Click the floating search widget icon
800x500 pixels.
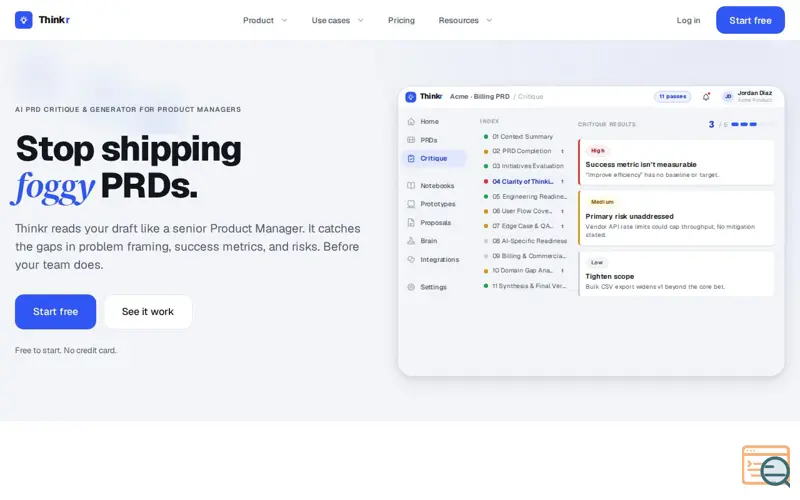click(x=767, y=465)
